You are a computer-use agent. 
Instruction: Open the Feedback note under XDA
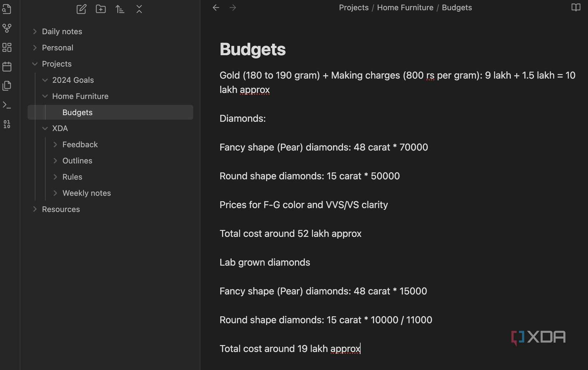coord(80,144)
